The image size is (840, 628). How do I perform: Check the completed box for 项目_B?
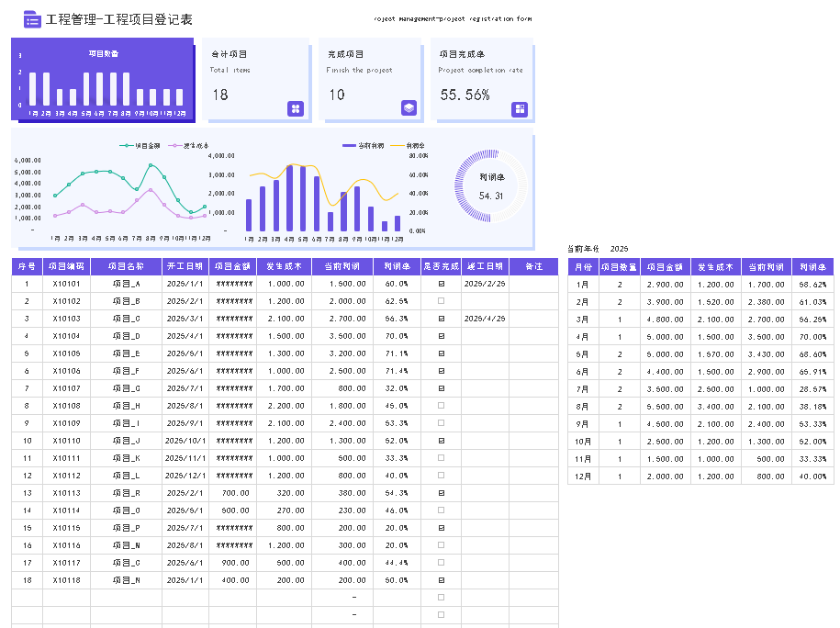point(441,301)
